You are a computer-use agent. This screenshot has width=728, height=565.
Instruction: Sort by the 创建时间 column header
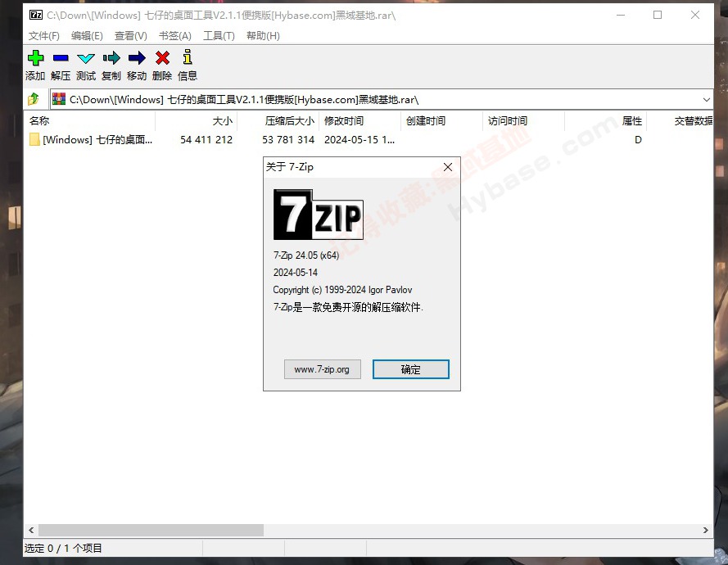(441, 121)
